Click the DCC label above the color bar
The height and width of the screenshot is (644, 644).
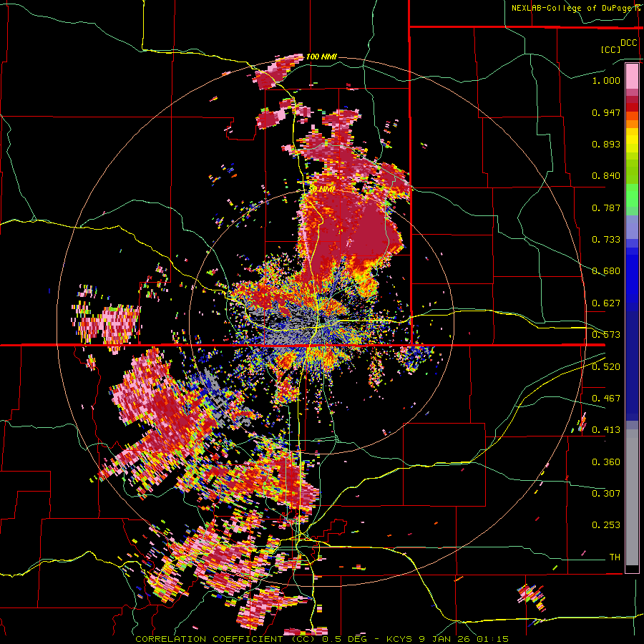pos(628,43)
